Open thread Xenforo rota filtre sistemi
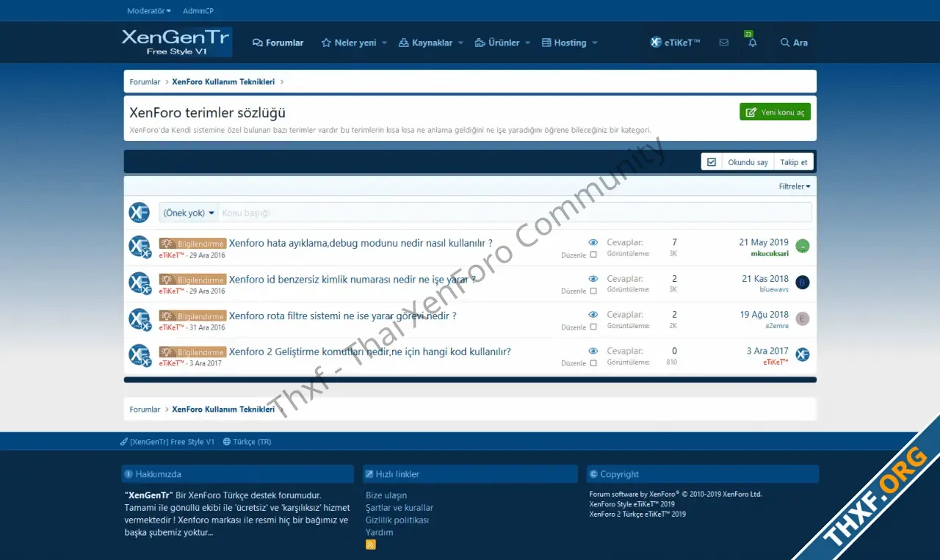 coord(342,316)
